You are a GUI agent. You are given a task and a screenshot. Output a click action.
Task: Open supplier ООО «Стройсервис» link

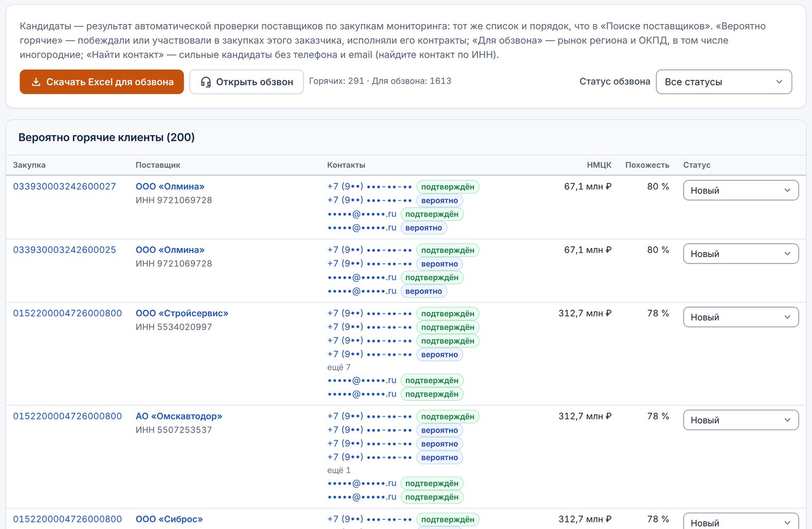tap(182, 313)
